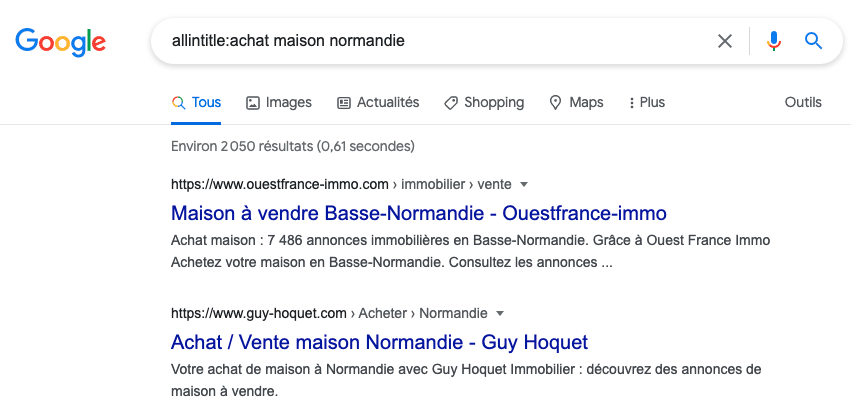Expand the guy-hoquet result options arrow
Viewport: 851px width, 407px height.
[x=500, y=313]
